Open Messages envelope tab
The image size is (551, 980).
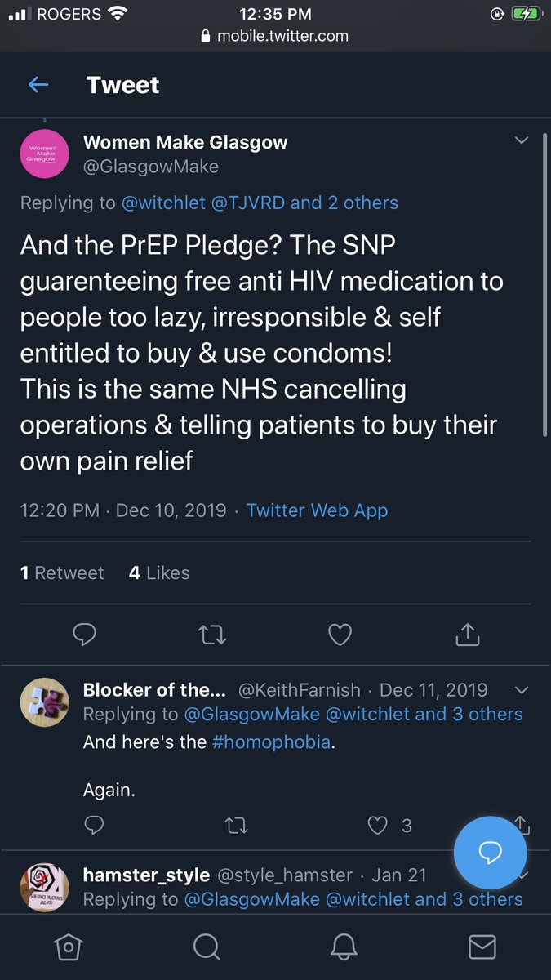(x=482, y=947)
